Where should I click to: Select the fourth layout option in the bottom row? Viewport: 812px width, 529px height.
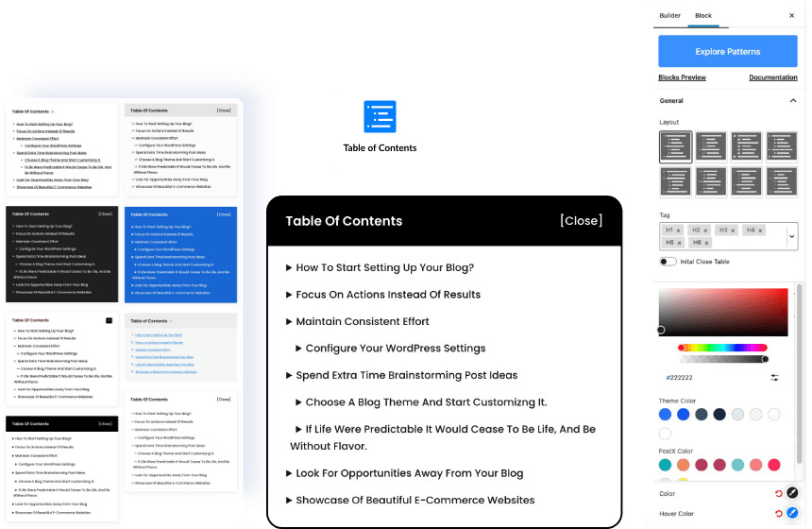[782, 182]
